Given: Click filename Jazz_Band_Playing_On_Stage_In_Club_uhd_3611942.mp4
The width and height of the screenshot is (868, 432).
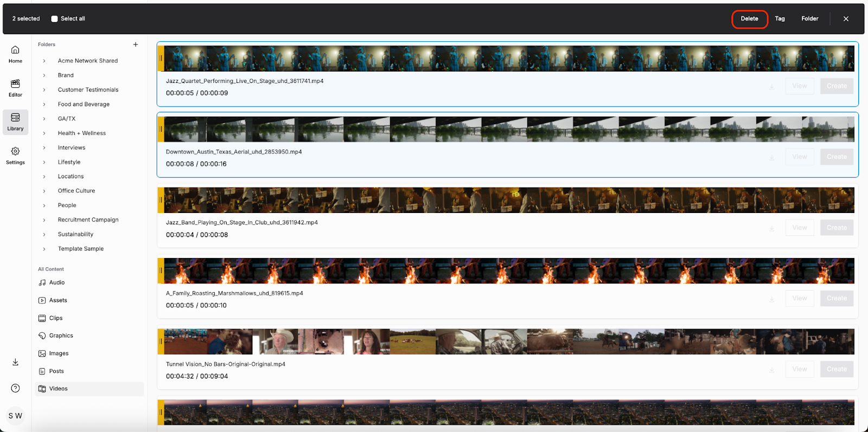Looking at the screenshot, I should 242,222.
